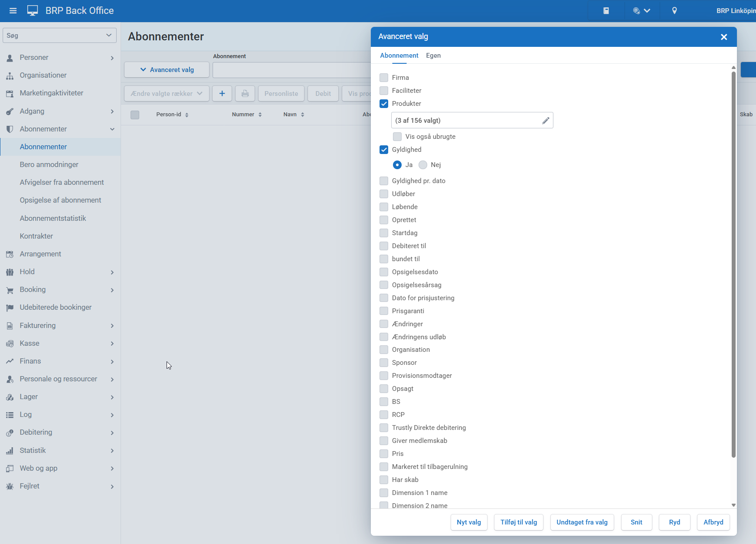This screenshot has width=756, height=544.
Task: Click the printer icon button
Action: click(245, 94)
